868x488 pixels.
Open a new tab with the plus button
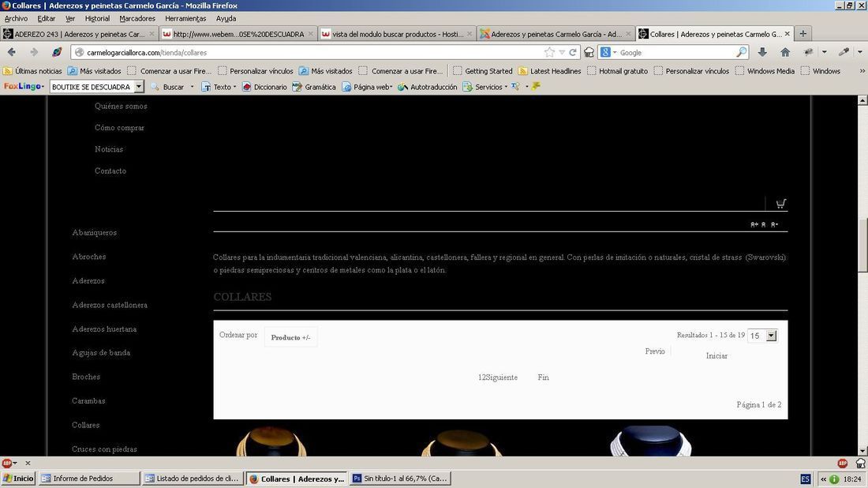tap(803, 34)
